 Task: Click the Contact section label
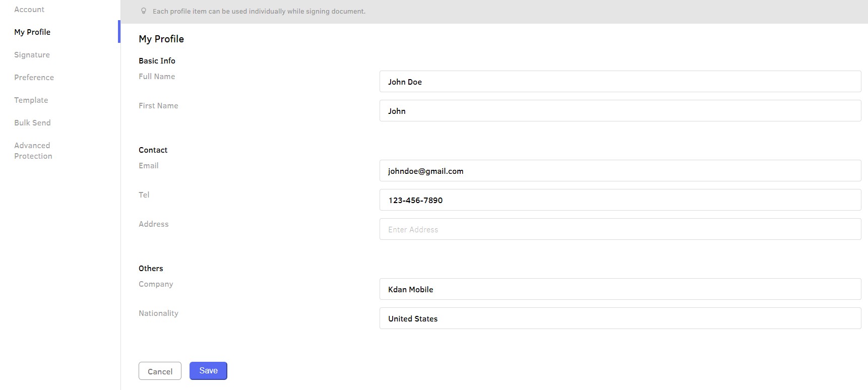click(153, 150)
